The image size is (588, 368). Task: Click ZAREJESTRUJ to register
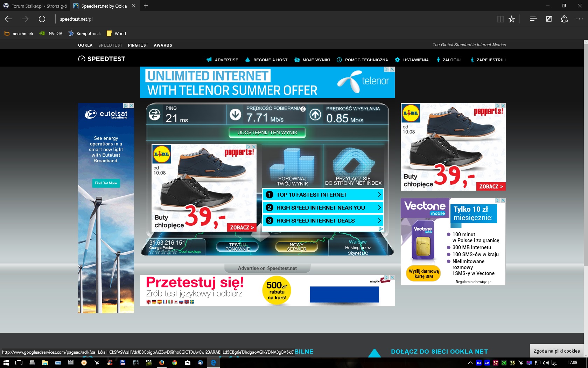coord(488,60)
